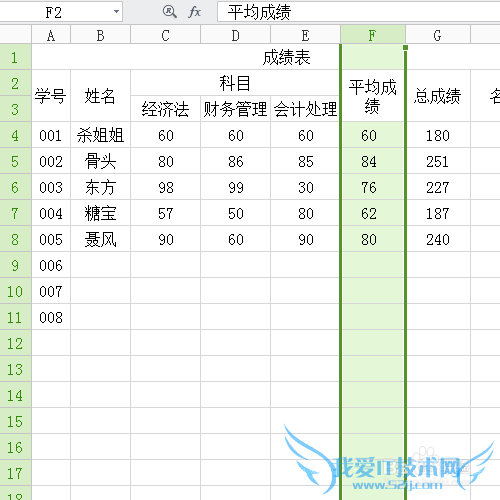
Task: Select student ID cell 007
Action: [51, 291]
